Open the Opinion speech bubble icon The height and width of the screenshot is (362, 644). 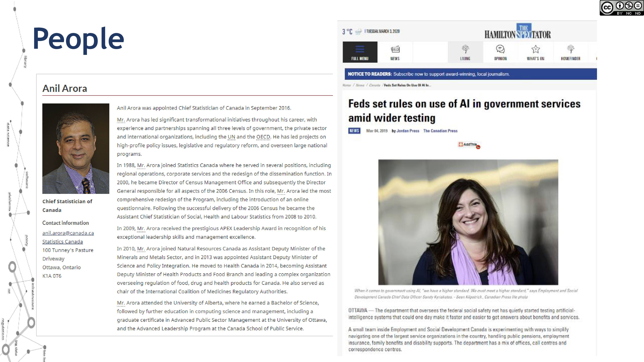[500, 49]
